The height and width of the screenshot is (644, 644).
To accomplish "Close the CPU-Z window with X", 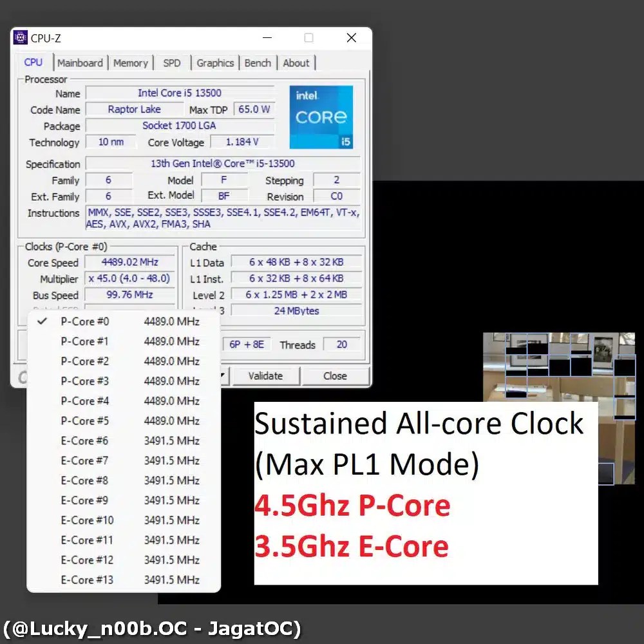I will pos(351,38).
